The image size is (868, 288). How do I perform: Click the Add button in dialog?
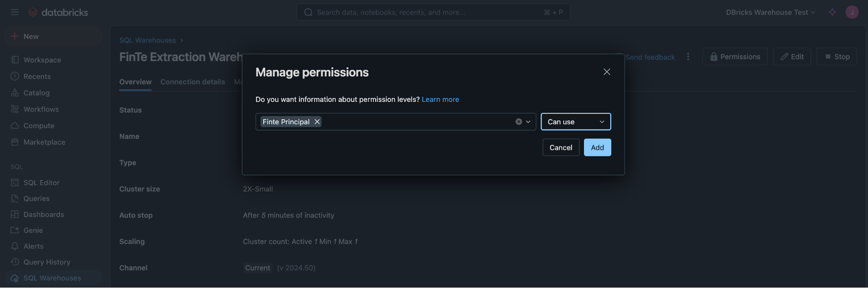(x=597, y=148)
